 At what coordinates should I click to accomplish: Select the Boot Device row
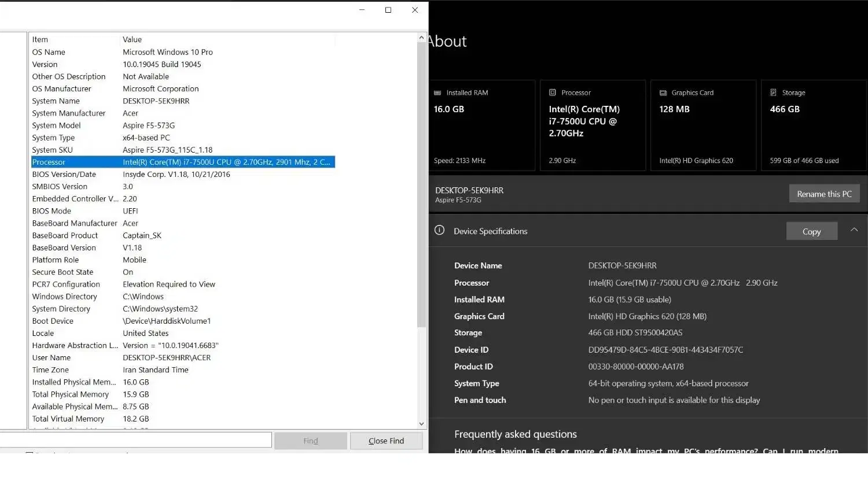coord(183,321)
